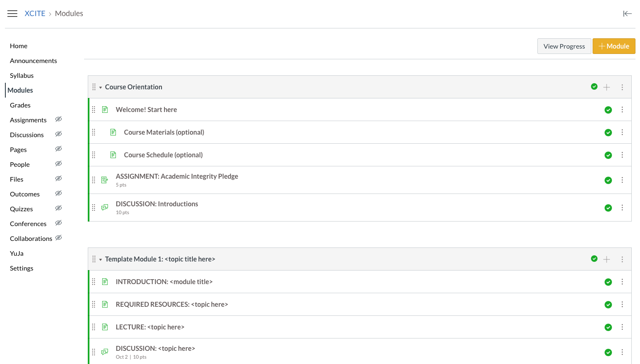
Task: Open the XCITE breadcrumb link
Action: [35, 14]
